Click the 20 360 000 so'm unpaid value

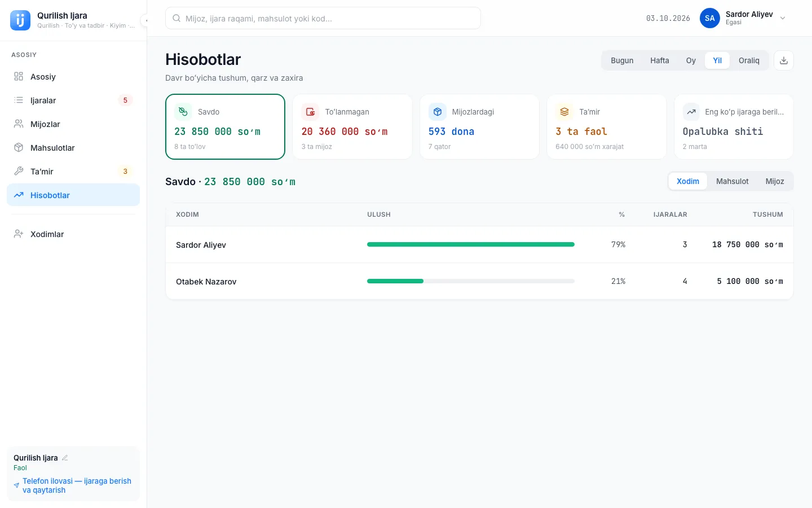coord(345,132)
